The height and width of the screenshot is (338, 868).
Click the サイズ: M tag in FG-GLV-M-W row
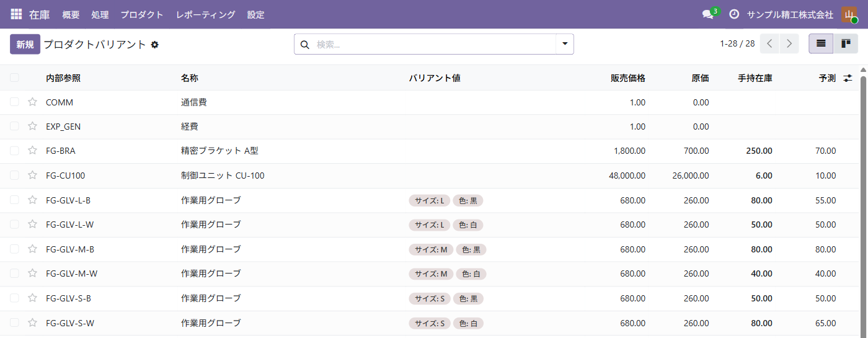coord(432,274)
